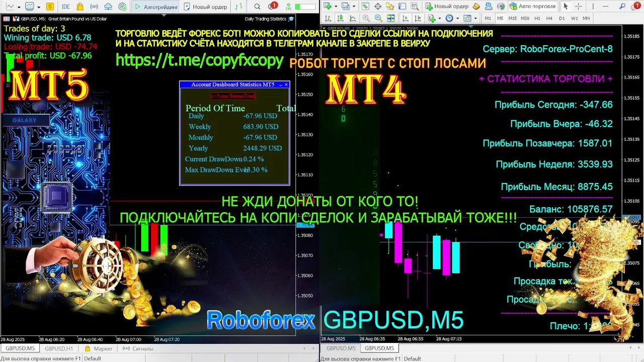Select the D1 timeframe in MT4
644x362 pixels.
pos(562,18)
